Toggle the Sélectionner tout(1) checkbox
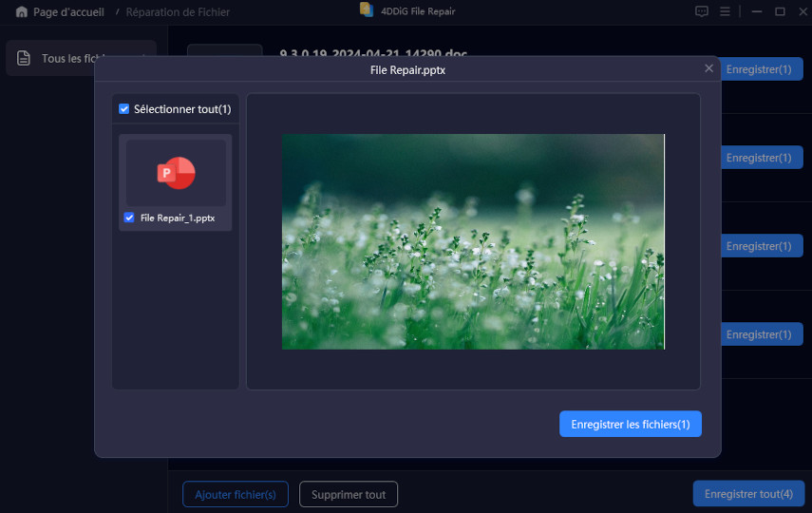The height and width of the screenshot is (513, 812). tap(123, 109)
